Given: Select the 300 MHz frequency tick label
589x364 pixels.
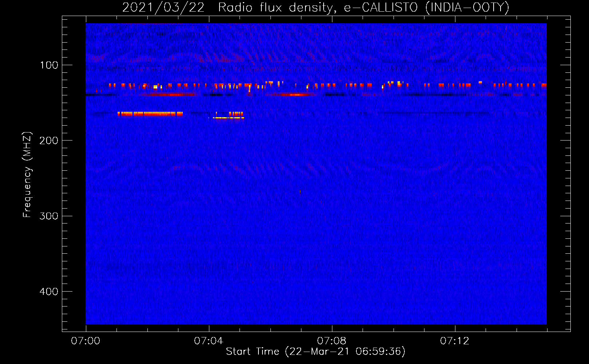Looking at the screenshot, I should tap(49, 216).
